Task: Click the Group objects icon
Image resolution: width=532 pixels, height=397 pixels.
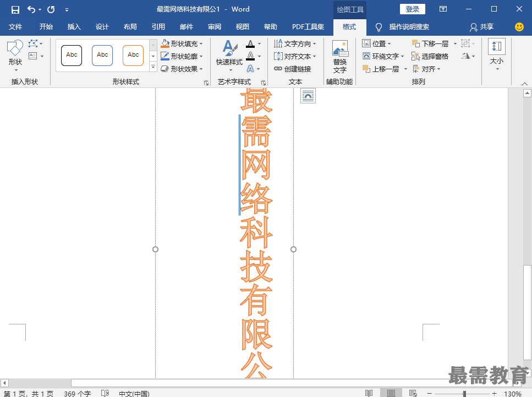Action: click(x=465, y=43)
